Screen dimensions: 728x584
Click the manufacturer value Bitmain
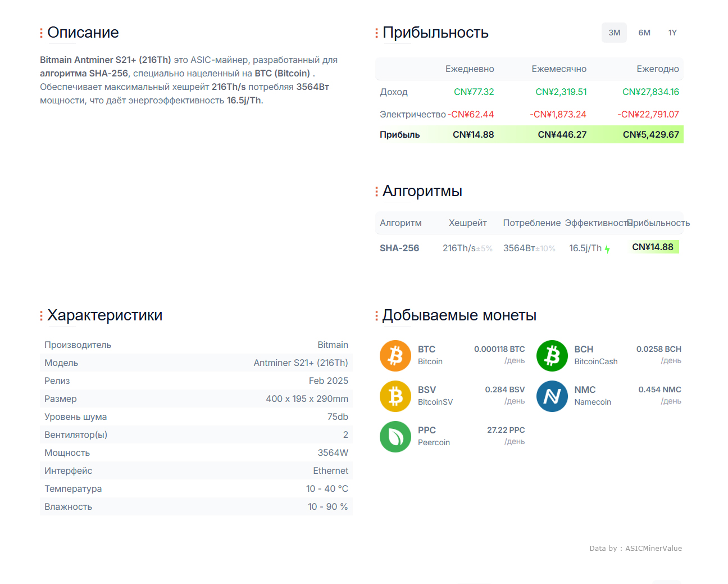[333, 345]
